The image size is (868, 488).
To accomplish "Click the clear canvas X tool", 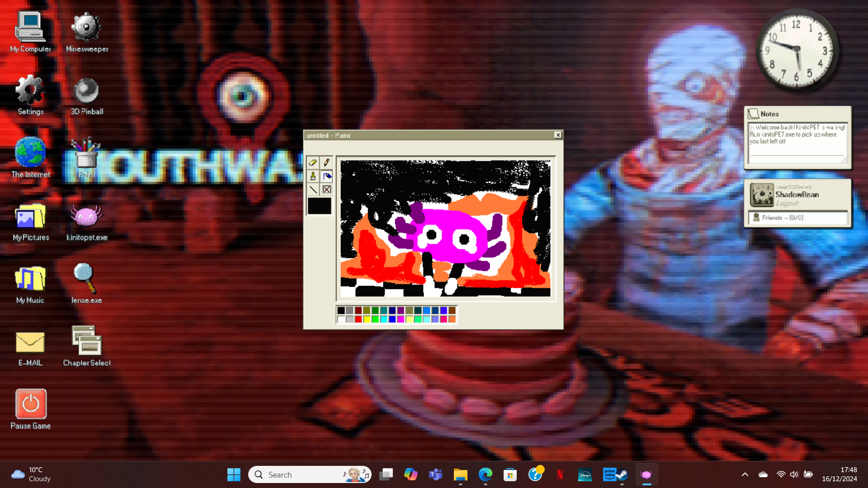I will click(x=326, y=189).
